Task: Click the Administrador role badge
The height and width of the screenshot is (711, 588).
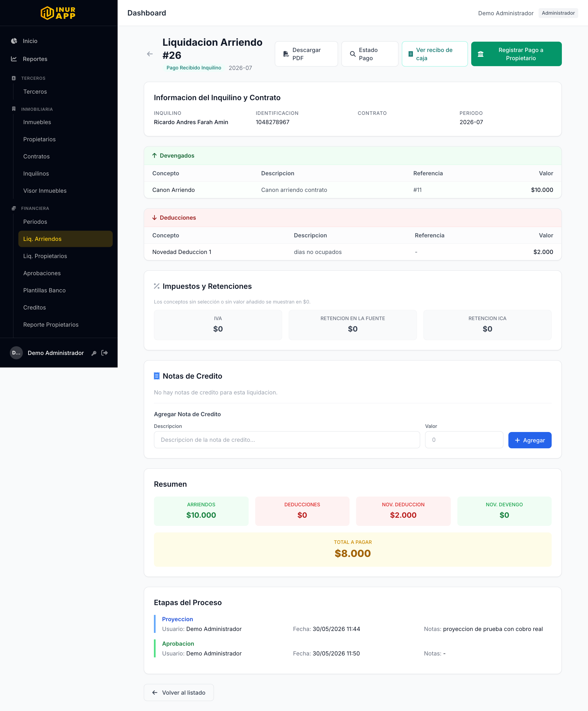Action: tap(558, 13)
